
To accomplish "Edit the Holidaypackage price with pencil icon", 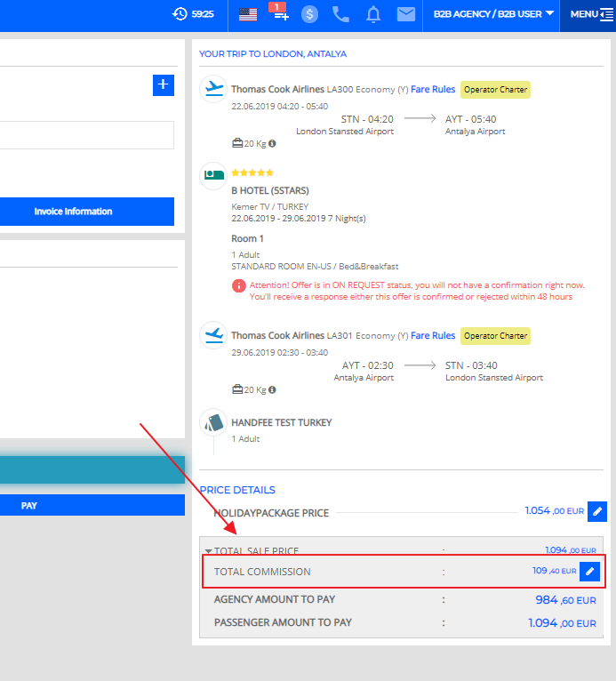I will click(598, 511).
